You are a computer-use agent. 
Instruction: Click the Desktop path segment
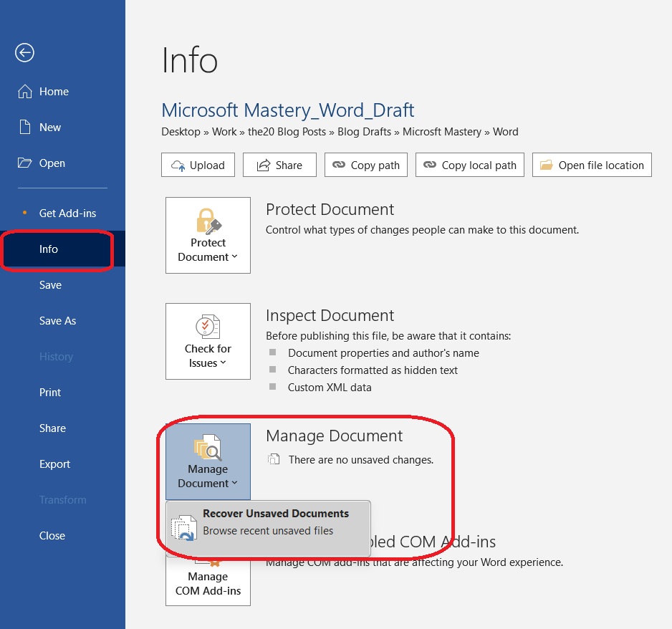coord(181,132)
